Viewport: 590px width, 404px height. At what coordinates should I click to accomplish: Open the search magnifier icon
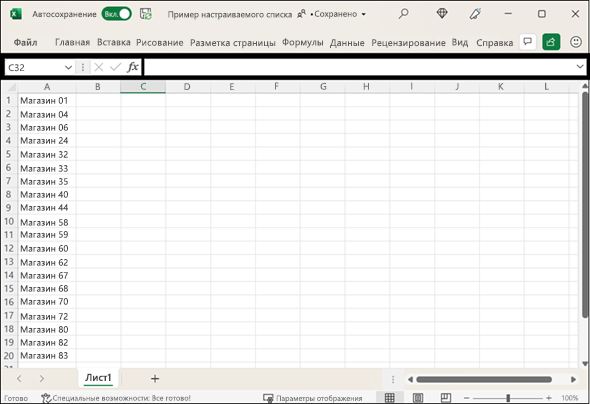(x=403, y=14)
